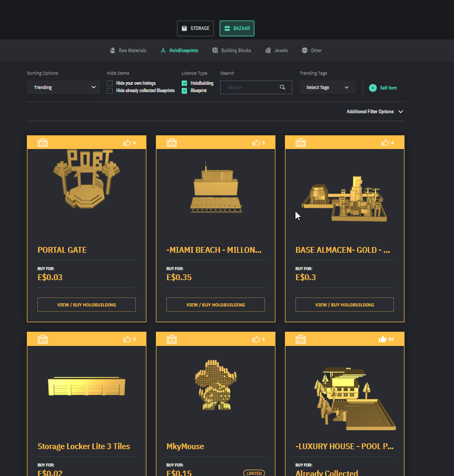Click the thumbs-up on LUXURY HOUSE card
The height and width of the screenshot is (476, 454).
[x=382, y=339]
